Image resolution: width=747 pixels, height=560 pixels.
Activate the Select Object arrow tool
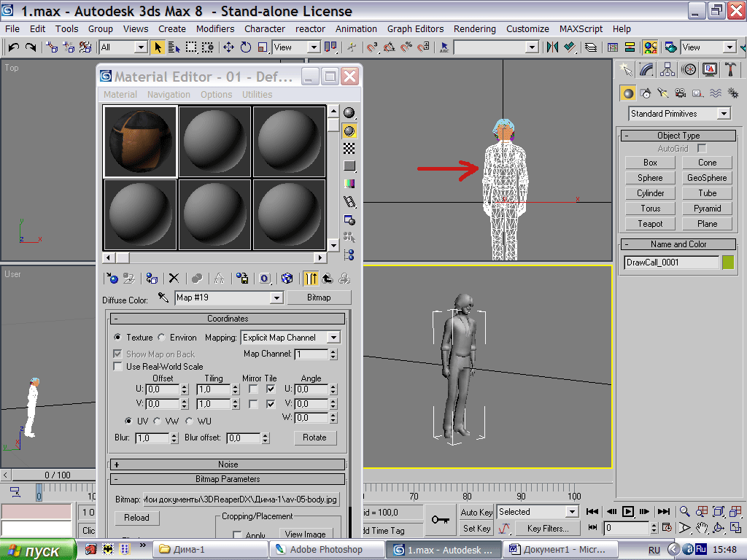point(158,47)
